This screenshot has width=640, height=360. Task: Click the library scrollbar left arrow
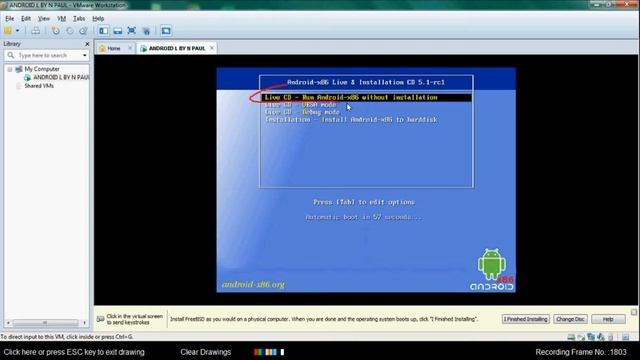[8, 323]
